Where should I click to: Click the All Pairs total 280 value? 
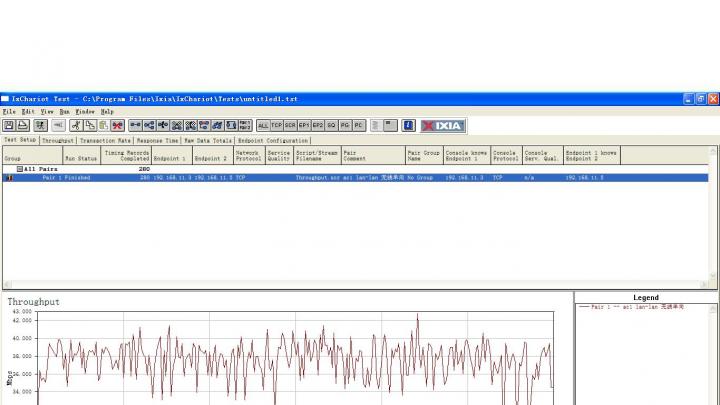144,169
